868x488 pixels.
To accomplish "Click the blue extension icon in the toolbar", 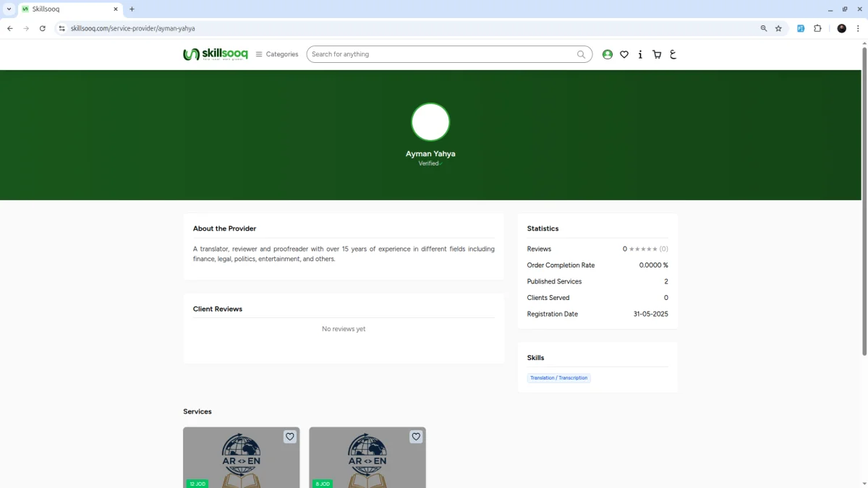I will (801, 28).
